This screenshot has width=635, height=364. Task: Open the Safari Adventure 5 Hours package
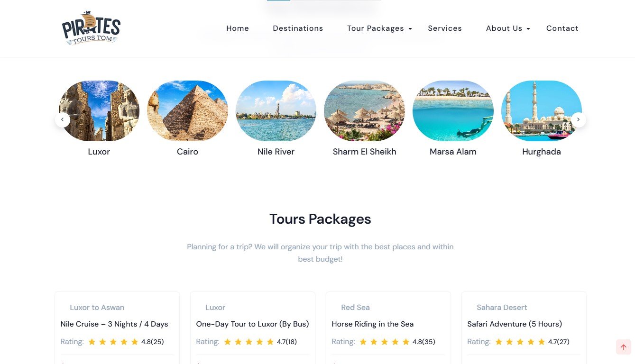515,324
